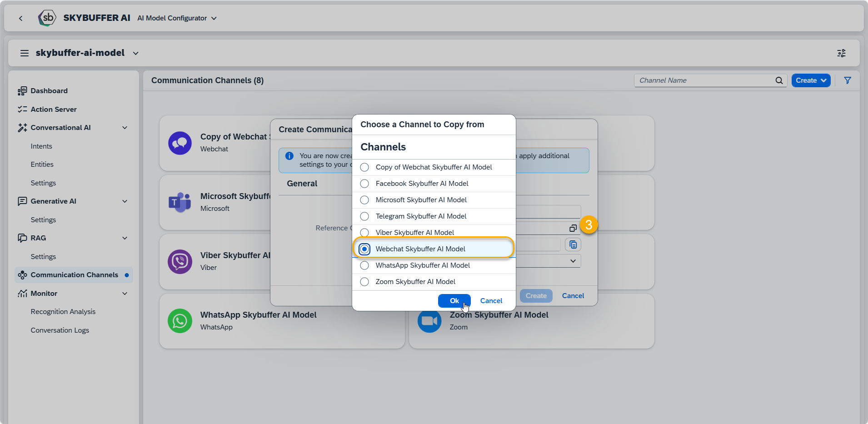Collapse the Conversational AI section
Screen dimensions: 868x424
125,128
